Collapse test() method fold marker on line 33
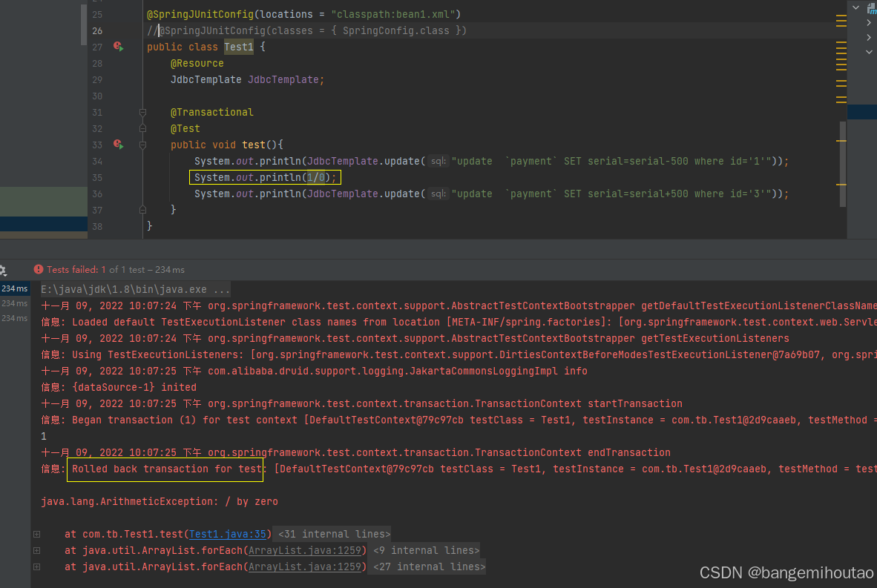Screen dimensions: 877x588 (142, 145)
